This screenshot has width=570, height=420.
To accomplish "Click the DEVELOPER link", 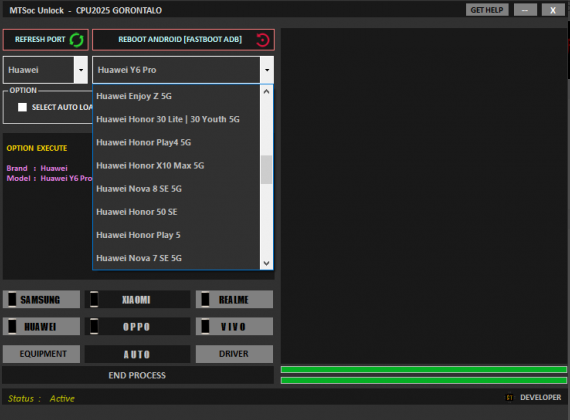I will tap(541, 397).
